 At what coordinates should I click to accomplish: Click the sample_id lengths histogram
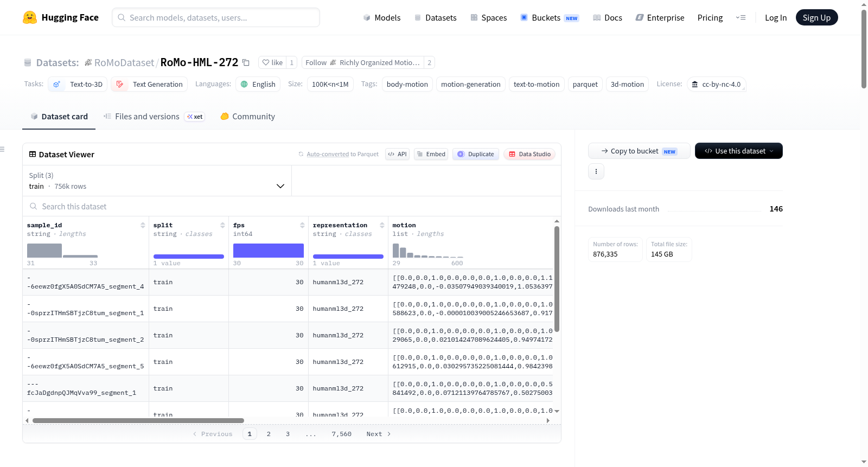click(x=62, y=251)
